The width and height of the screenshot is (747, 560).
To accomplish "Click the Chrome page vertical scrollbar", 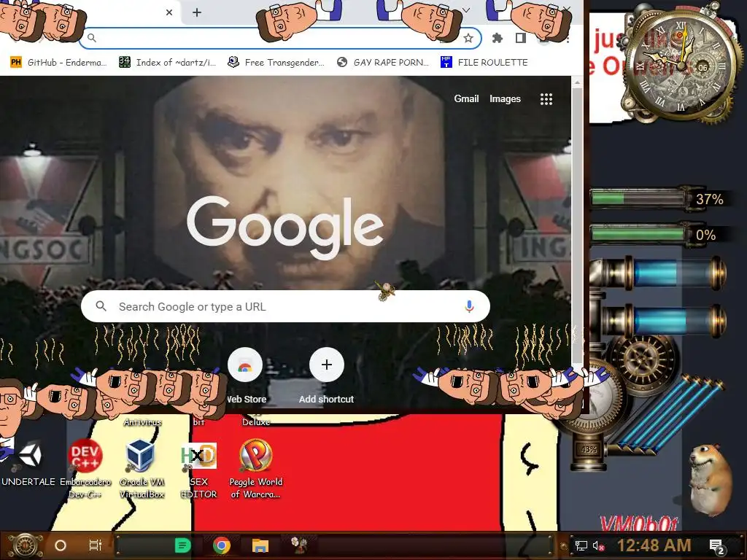I will (x=577, y=224).
